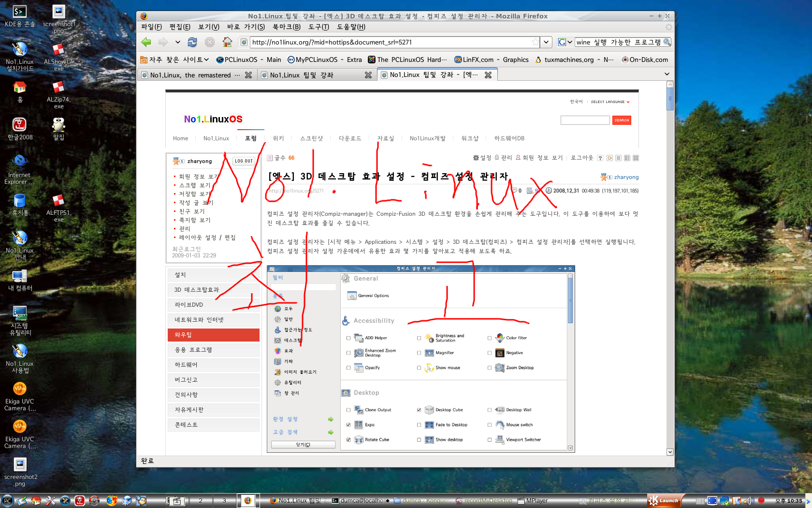Click zharyong author link by title
Image resolution: width=812 pixels, height=508 pixels.
pos(626,177)
